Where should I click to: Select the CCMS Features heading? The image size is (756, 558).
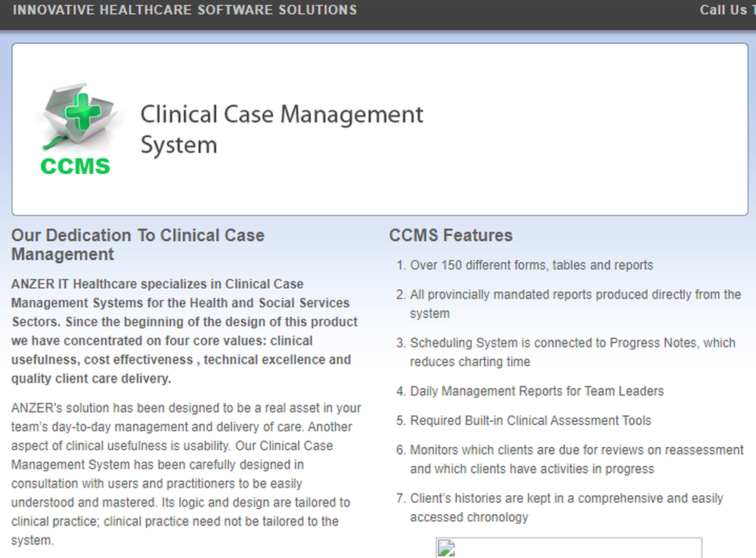451,235
